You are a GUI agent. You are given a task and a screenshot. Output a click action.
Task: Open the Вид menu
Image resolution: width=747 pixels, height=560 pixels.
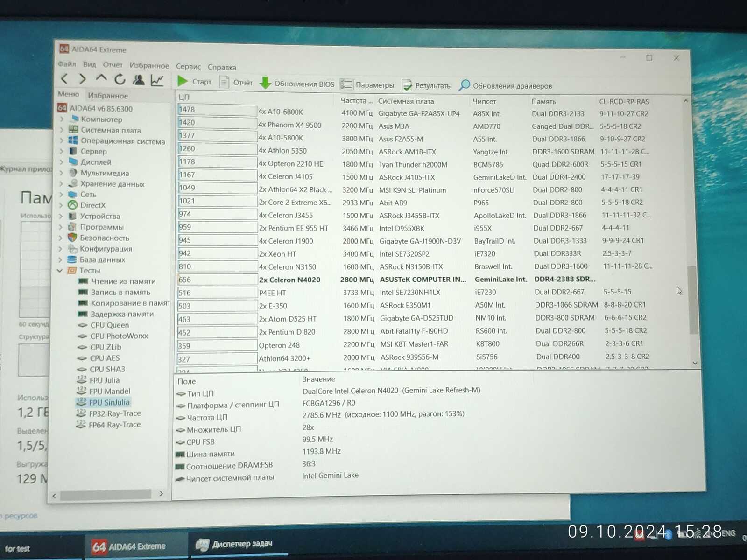(89, 64)
